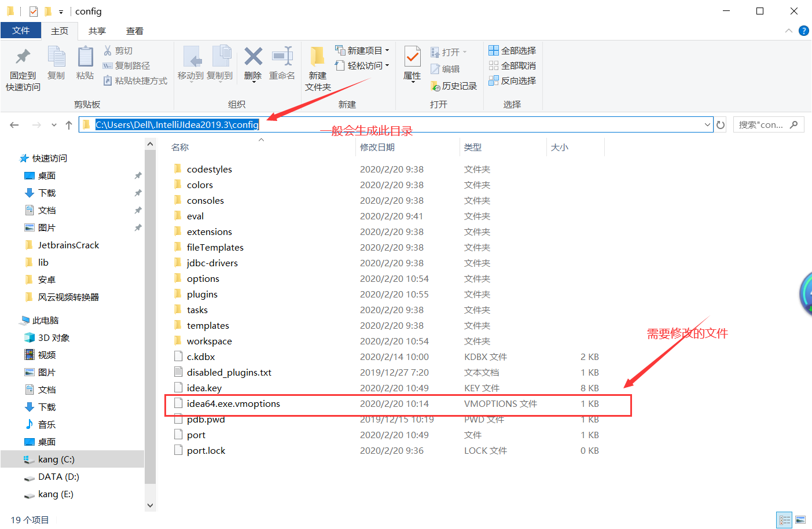Click the Rename icon

pyautogui.click(x=282, y=56)
